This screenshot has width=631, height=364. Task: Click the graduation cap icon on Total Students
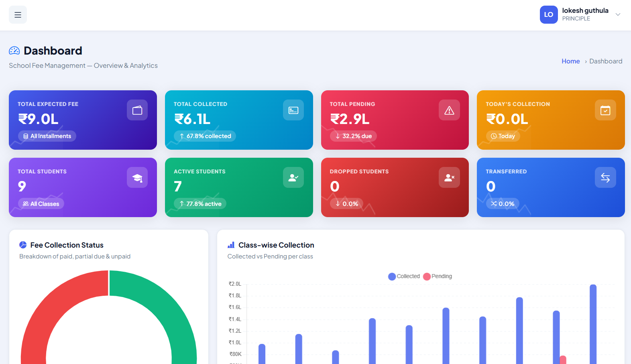tap(137, 177)
